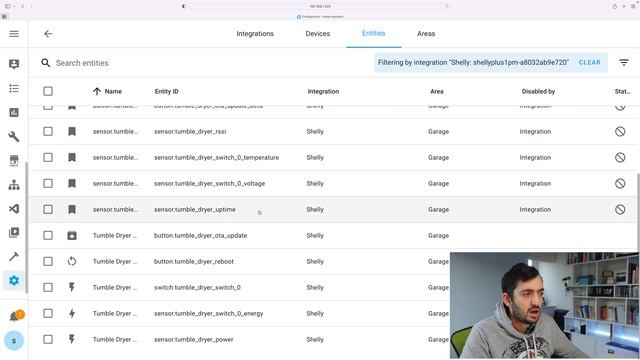
Task: Check the sensor.tumble_dryer_power row checkbox
Action: tap(48, 339)
